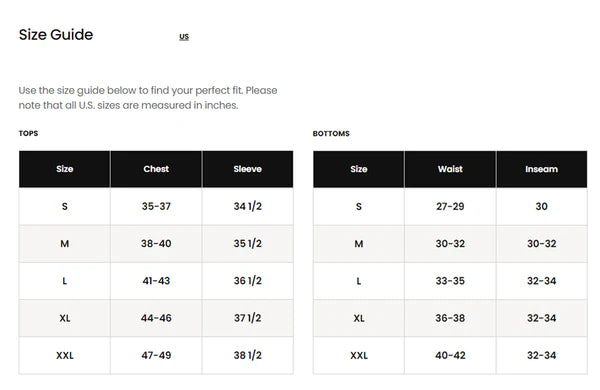Click the Size Guide heading

[56, 35]
